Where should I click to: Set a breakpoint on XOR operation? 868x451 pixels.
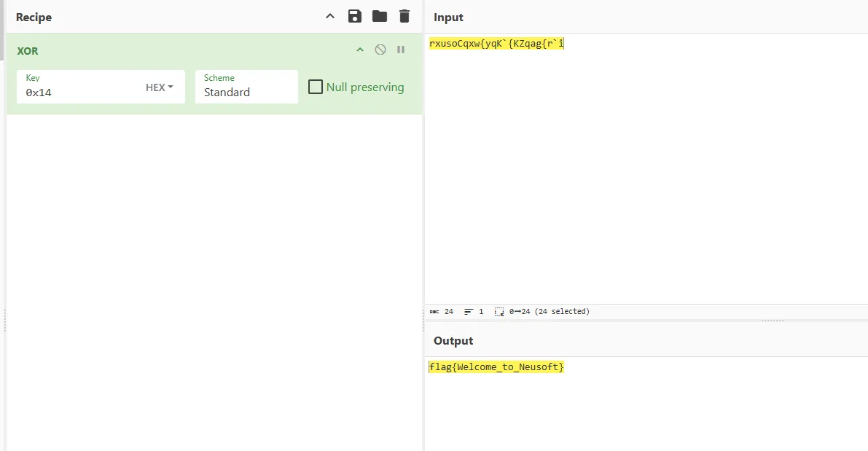(x=401, y=50)
